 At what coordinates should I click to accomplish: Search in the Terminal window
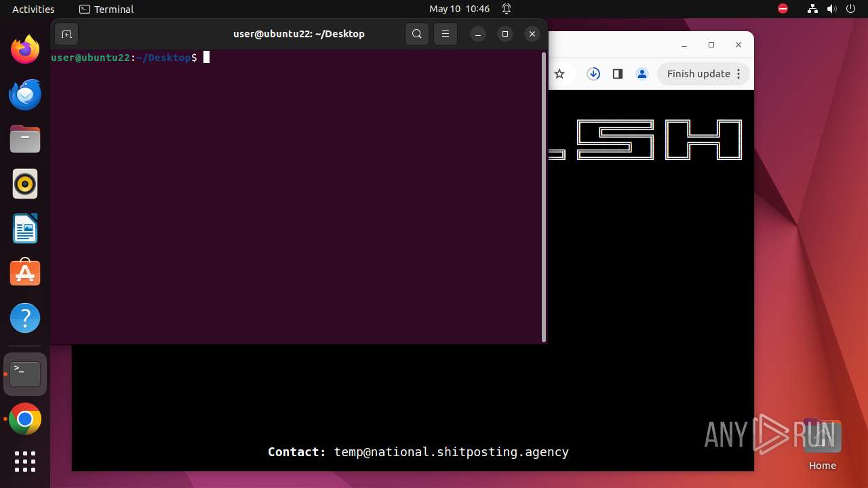tap(417, 34)
